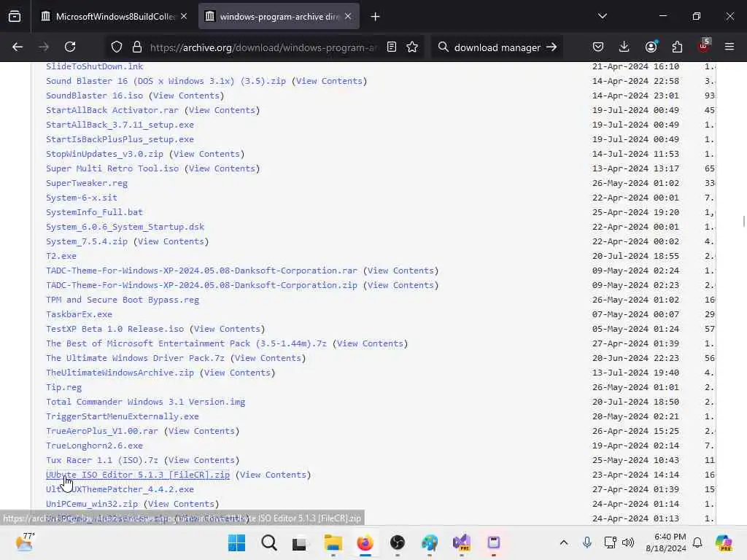The height and width of the screenshot is (560, 747).
Task: Download TrueLonghorn2.6.exe
Action: coord(94,446)
